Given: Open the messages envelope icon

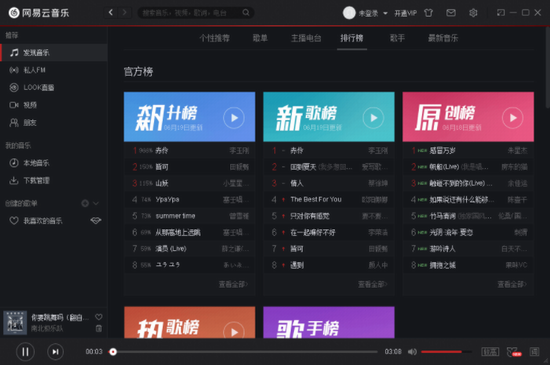Looking at the screenshot, I should click(x=451, y=13).
